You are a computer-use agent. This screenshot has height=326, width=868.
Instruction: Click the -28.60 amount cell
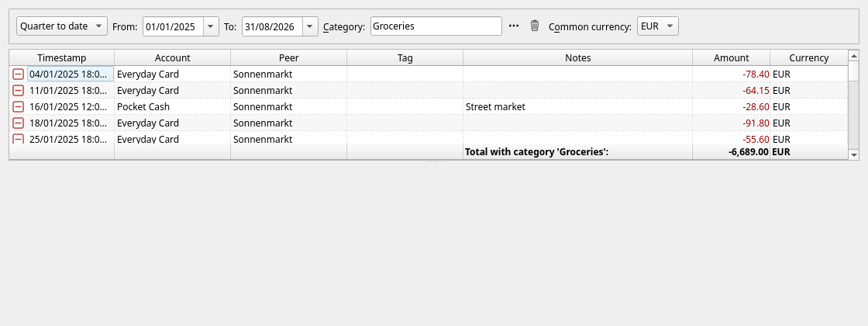(732, 106)
